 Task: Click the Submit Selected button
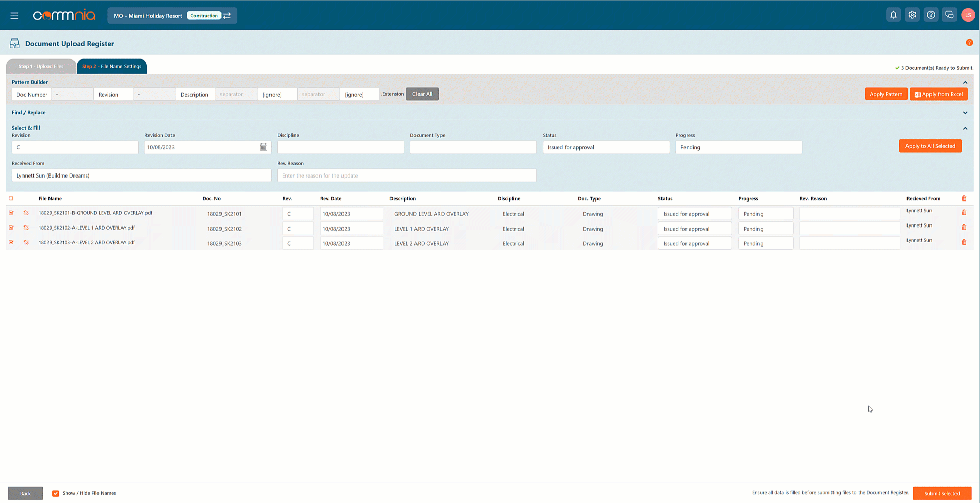(942, 493)
